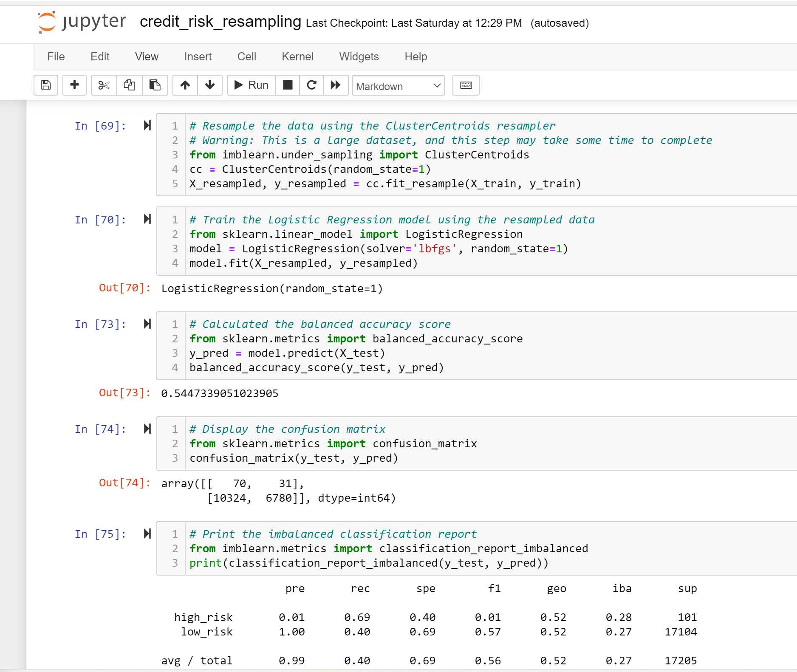Open the File menu

pos(55,56)
